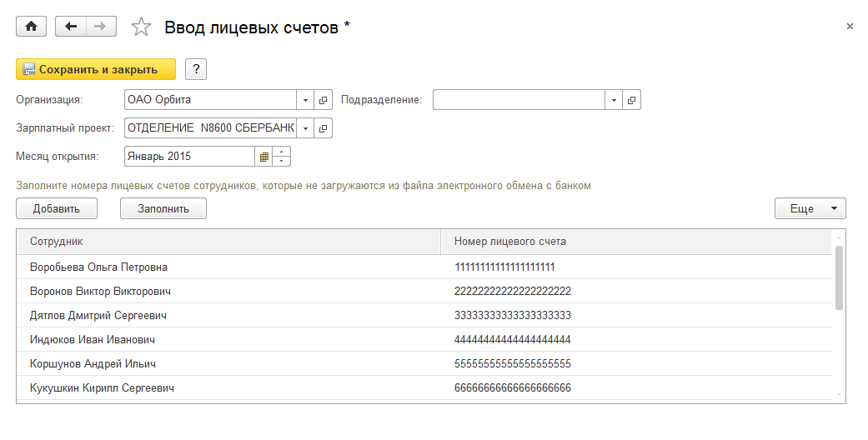This screenshot has height=440, width=868.
Task: Open the Подразделение record using open icon
Action: pos(631,100)
